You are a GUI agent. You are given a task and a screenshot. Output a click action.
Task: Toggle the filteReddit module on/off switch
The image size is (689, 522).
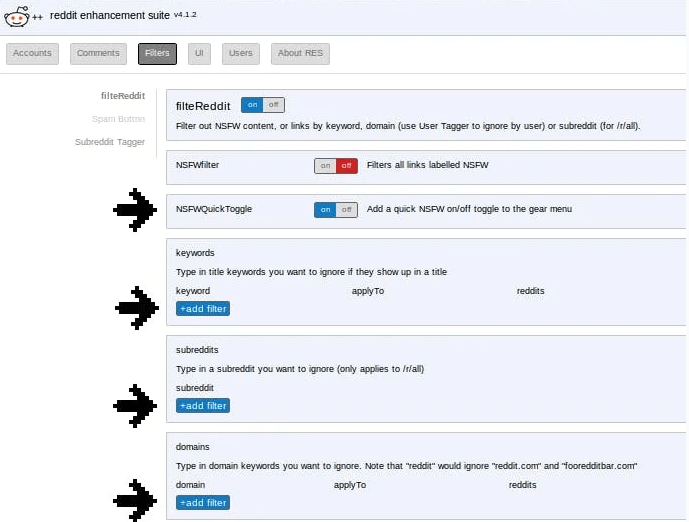click(262, 105)
